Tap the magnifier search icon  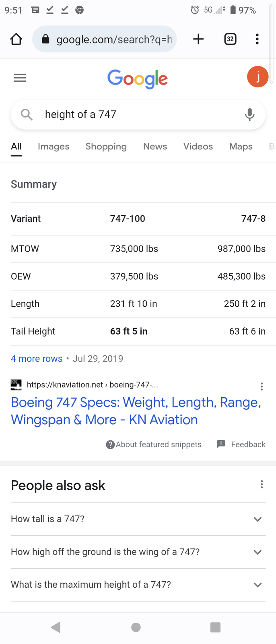(x=27, y=114)
